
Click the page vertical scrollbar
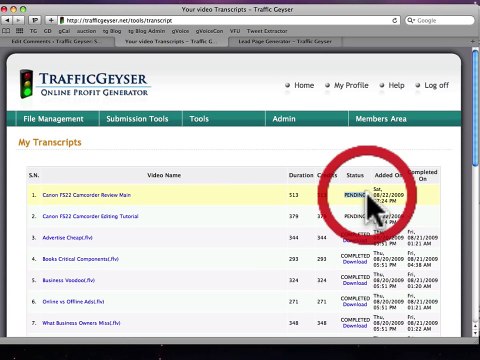coord(476,107)
